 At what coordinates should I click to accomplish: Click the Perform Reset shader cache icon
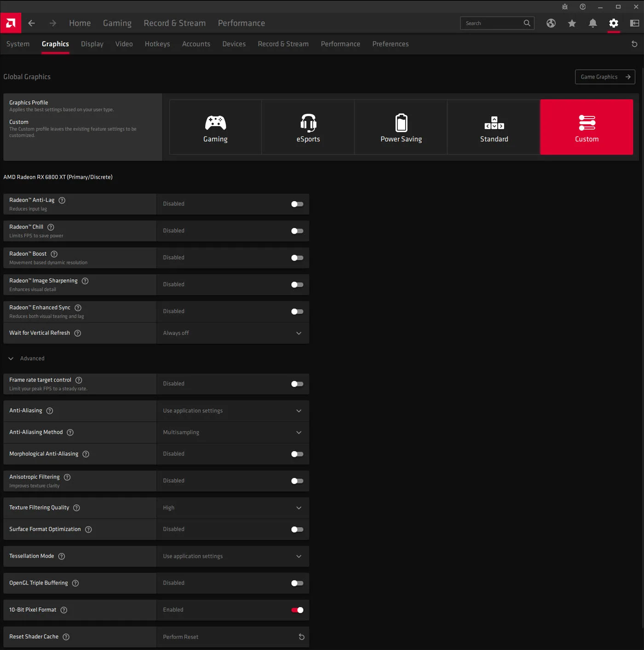302,637
